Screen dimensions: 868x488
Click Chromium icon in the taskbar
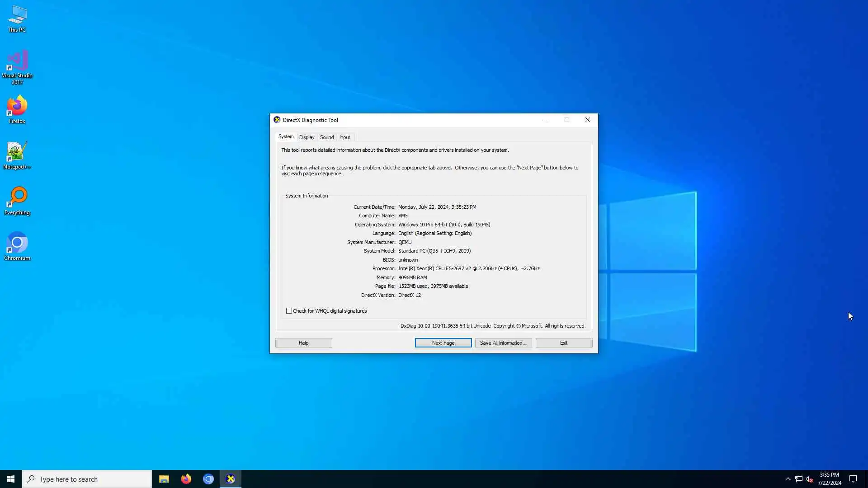(208, 479)
